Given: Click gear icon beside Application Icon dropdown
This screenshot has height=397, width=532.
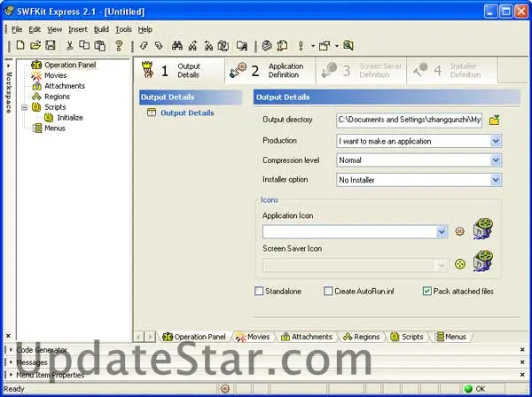Looking at the screenshot, I should click(x=459, y=231).
